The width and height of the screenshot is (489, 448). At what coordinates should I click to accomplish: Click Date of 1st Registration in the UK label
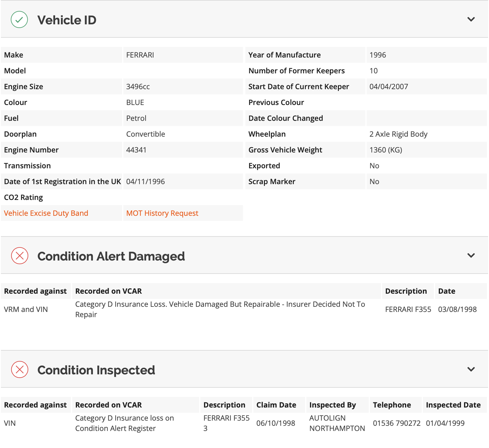62,182
